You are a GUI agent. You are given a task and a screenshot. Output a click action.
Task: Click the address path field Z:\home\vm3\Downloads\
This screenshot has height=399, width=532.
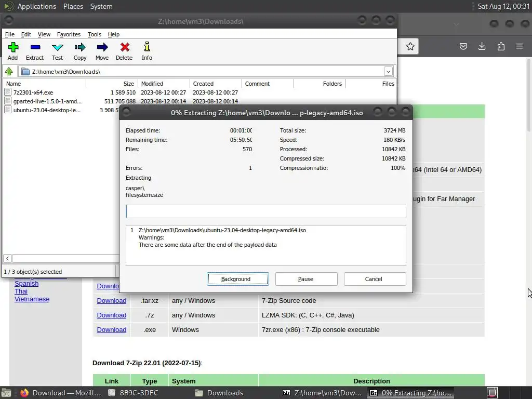pyautogui.click(x=207, y=71)
